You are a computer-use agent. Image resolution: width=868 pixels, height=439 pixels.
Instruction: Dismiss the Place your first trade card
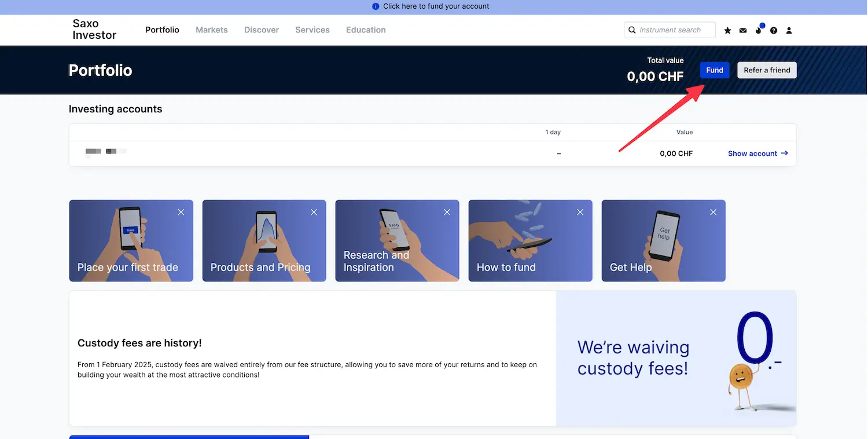[181, 212]
